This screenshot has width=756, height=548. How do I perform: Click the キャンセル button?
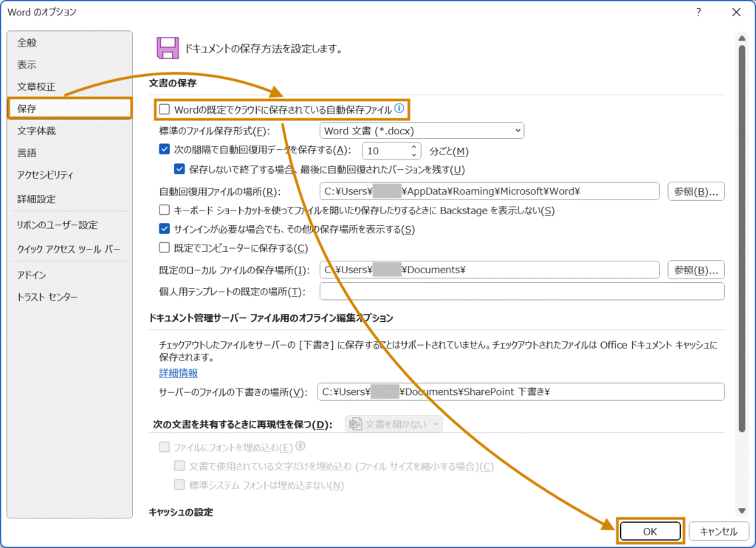(718, 531)
